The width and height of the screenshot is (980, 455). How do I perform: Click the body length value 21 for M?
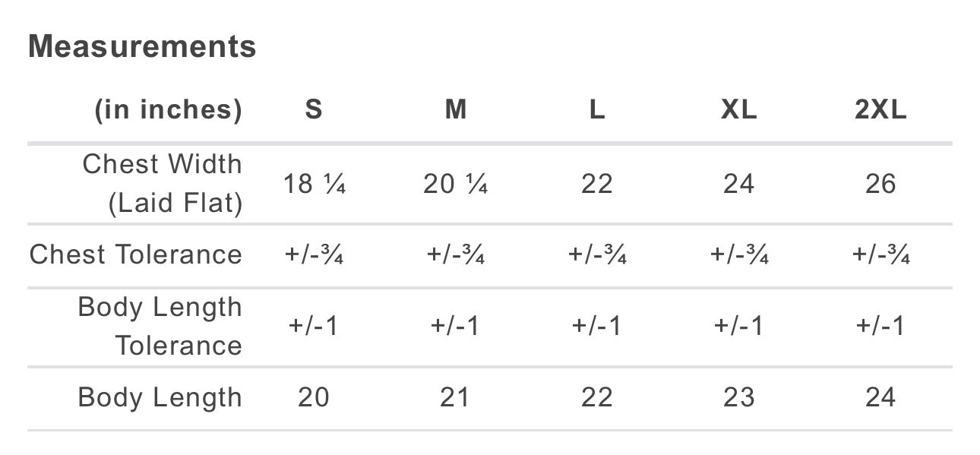(x=455, y=397)
